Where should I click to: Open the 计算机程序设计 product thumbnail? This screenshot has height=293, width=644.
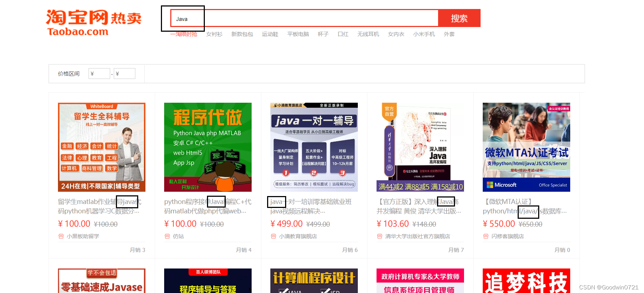point(314,281)
